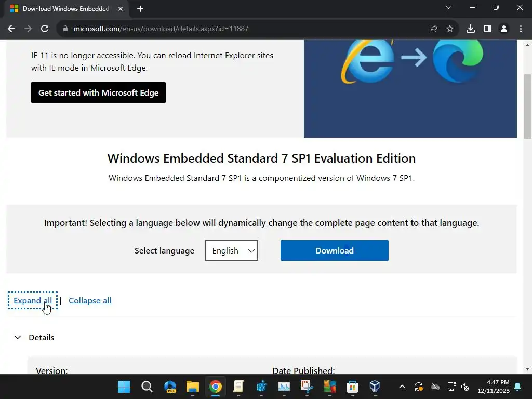The width and height of the screenshot is (532, 399).
Task: Reload the current page
Action: 45,29
